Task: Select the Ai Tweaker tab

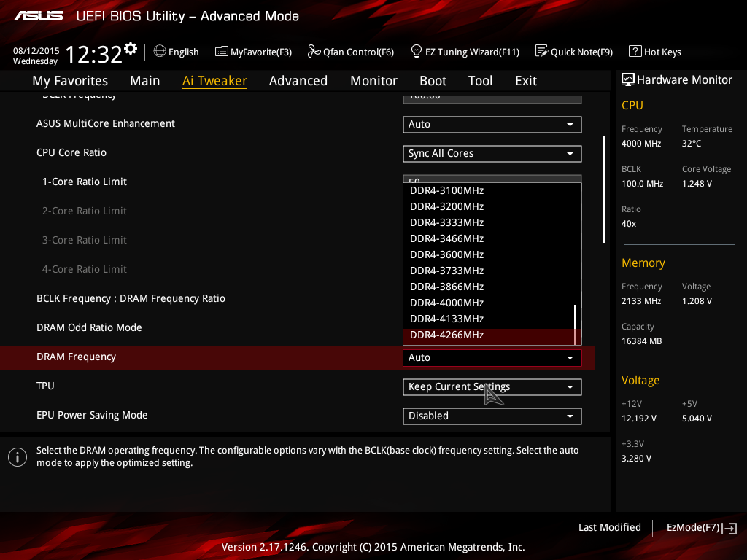Action: 215,81
